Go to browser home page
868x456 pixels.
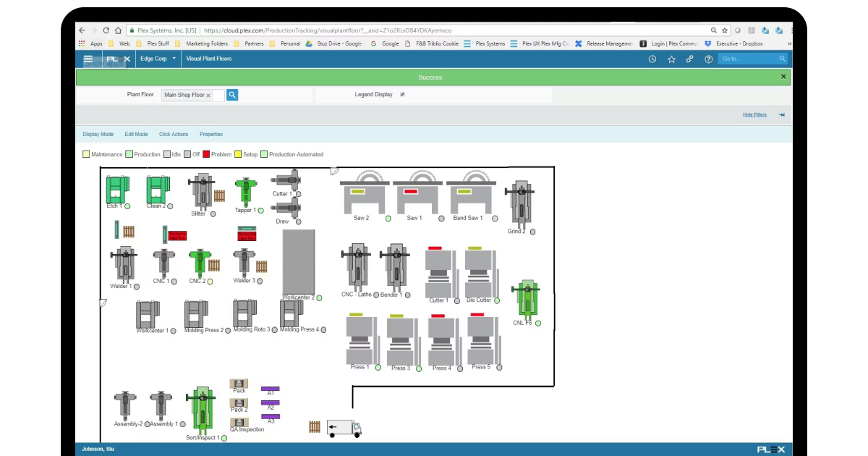pyautogui.click(x=118, y=30)
